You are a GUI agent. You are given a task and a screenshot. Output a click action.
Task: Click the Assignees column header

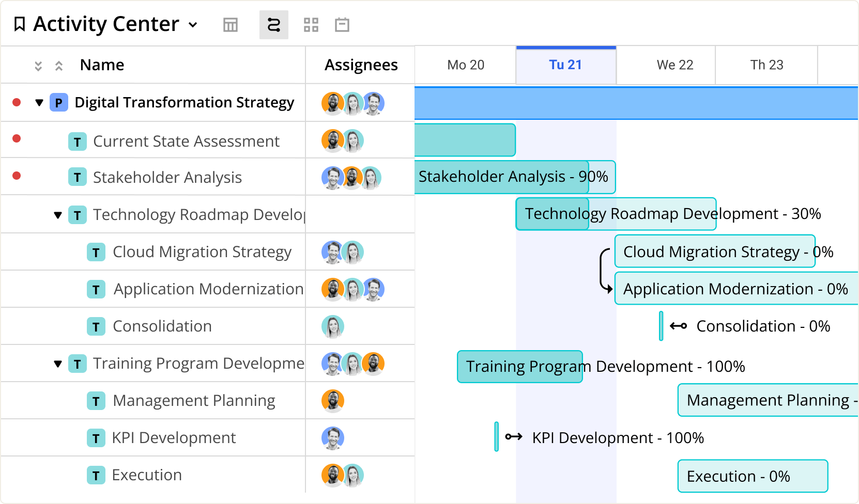(361, 65)
